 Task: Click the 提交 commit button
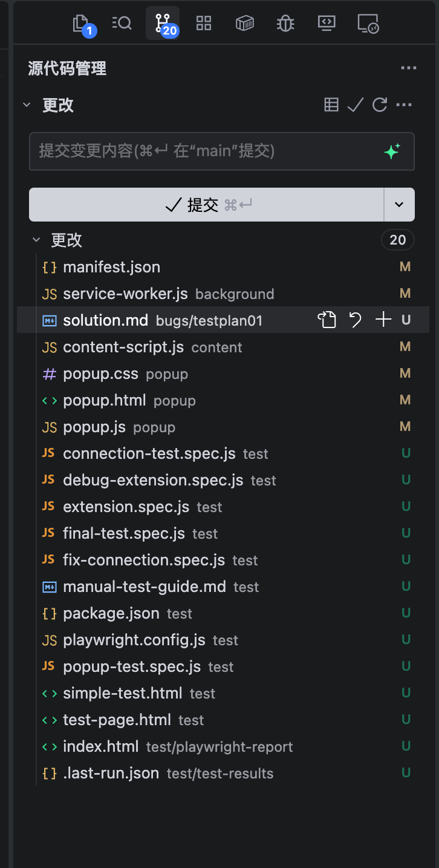pyautogui.click(x=206, y=205)
